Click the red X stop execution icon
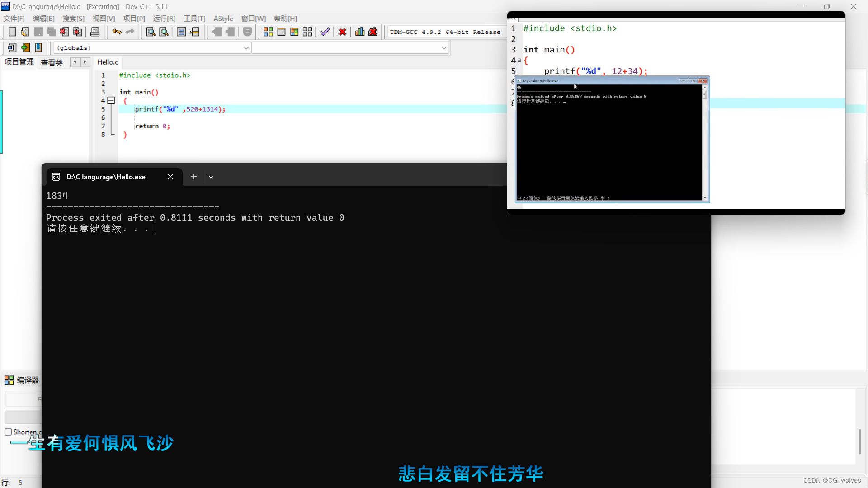Viewport: 868px width, 488px height. tap(342, 32)
